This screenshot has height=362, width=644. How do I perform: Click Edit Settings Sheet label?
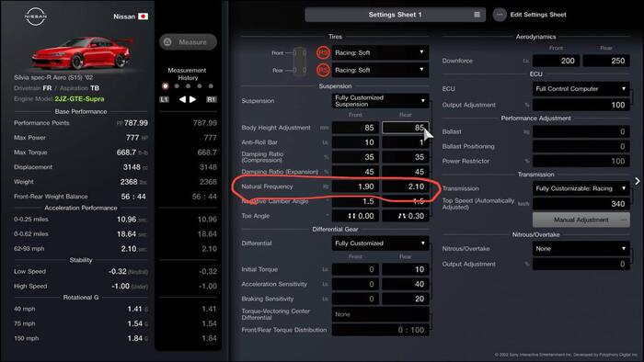[x=538, y=15]
